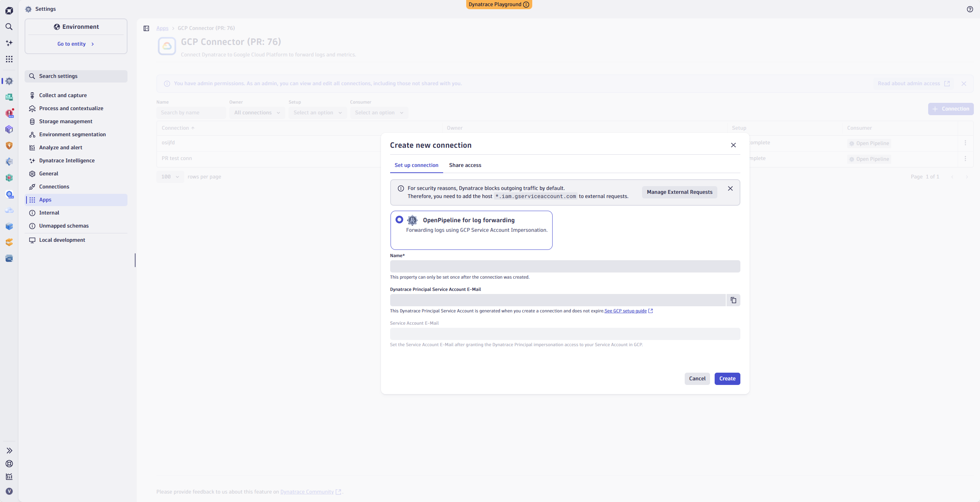980x502 pixels.
Task: Open the purple stacked-cubes app icon in dock
Action: (x=9, y=129)
